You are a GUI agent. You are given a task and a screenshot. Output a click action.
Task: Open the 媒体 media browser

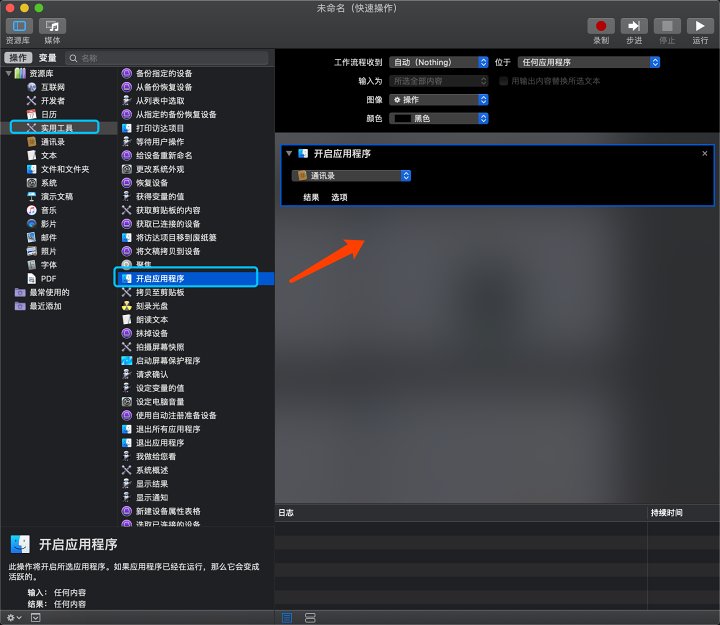point(52,26)
